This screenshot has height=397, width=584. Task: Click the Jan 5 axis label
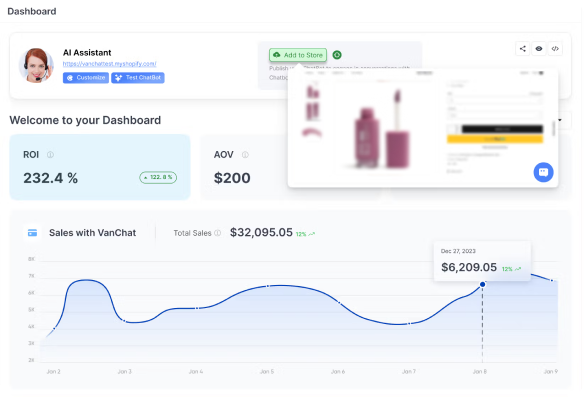(x=267, y=372)
